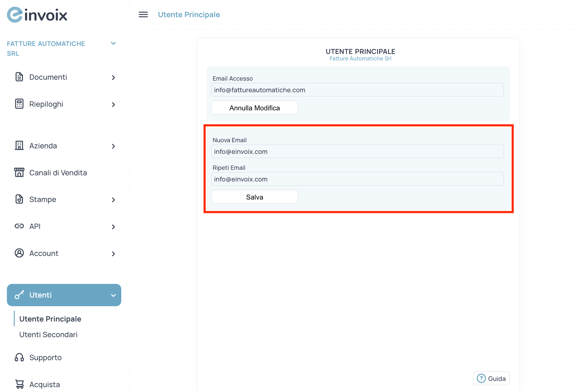
Task: Expand the Documenti section chevron
Action: pos(113,78)
